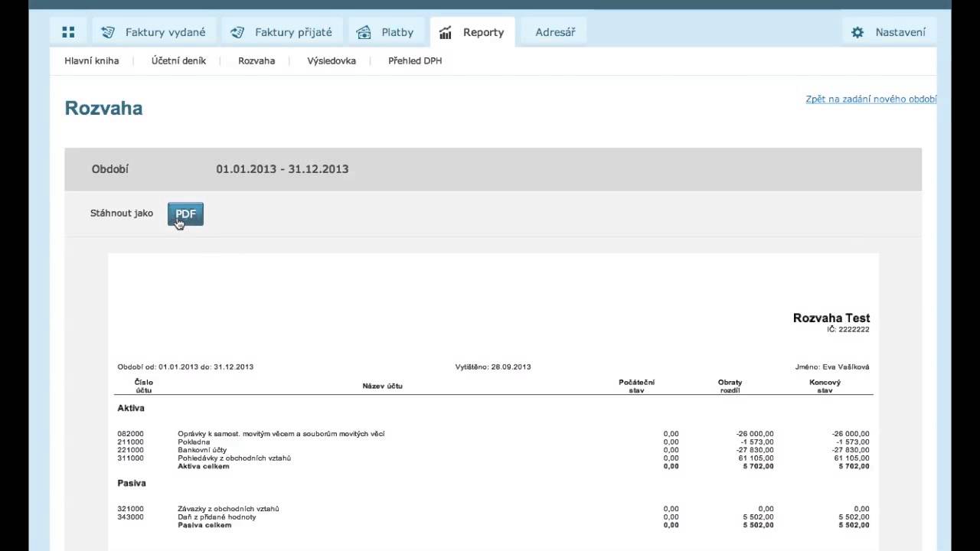
Task: Click Závazky z obchodních vztahů row
Action: [228, 508]
